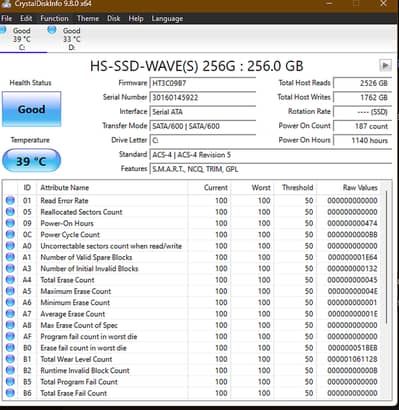Click the status icon for Total Wear Level Count

coord(10,359)
